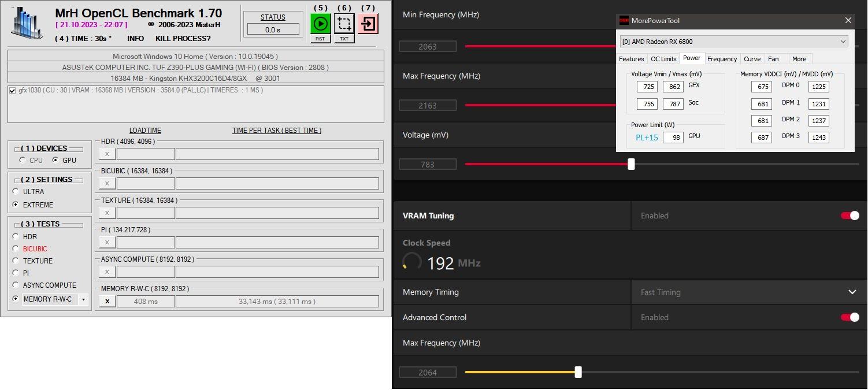Select the ASYNC COMPUTE test radio button
The image size is (868, 390).
pyautogui.click(x=16, y=285)
